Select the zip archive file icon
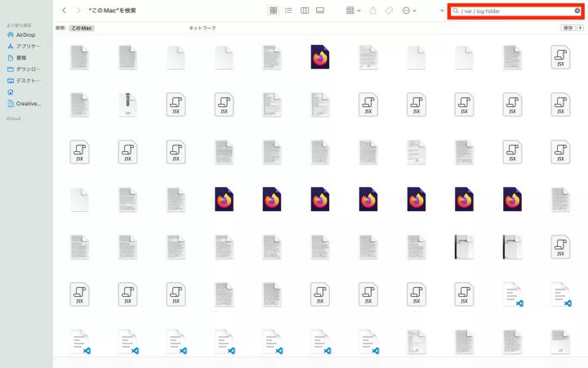 point(127,105)
